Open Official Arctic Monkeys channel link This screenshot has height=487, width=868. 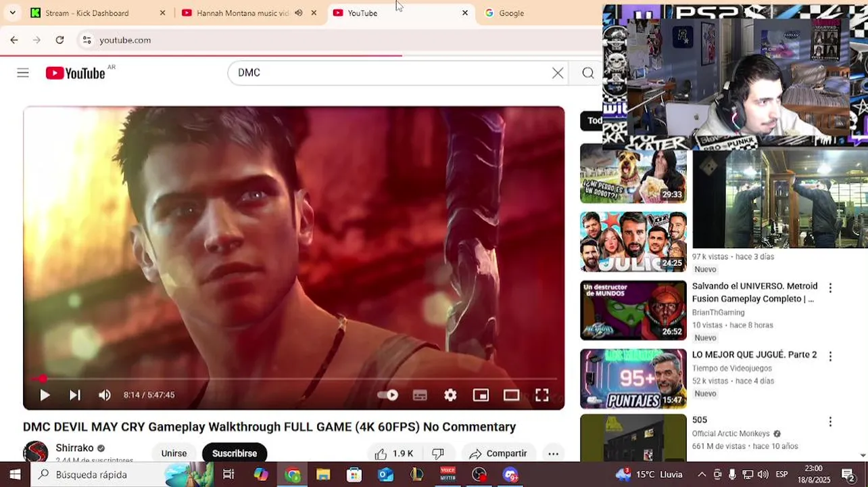tap(731, 434)
